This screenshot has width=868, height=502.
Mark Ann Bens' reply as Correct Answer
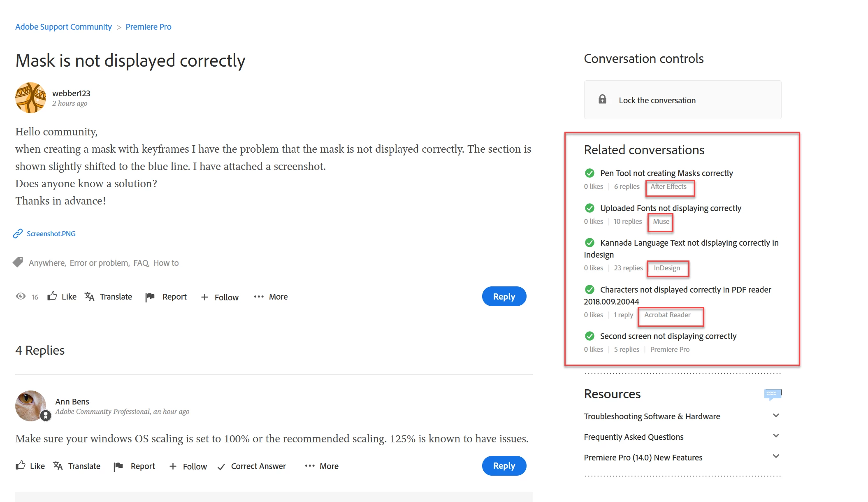pos(252,466)
